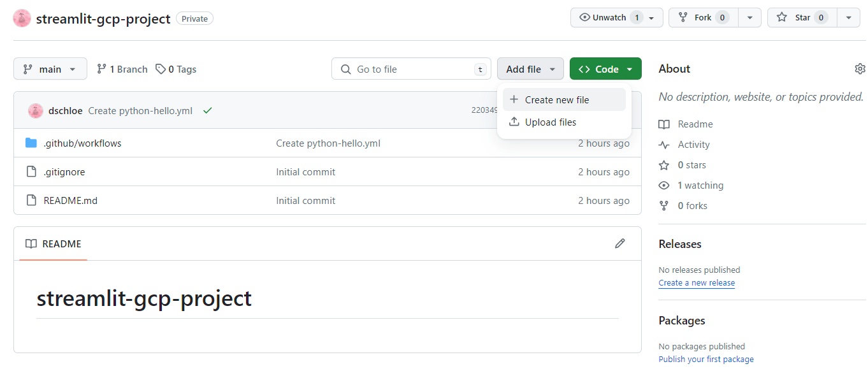Click the Activity pulse icon
This screenshot has height=378, width=868.
(665, 144)
